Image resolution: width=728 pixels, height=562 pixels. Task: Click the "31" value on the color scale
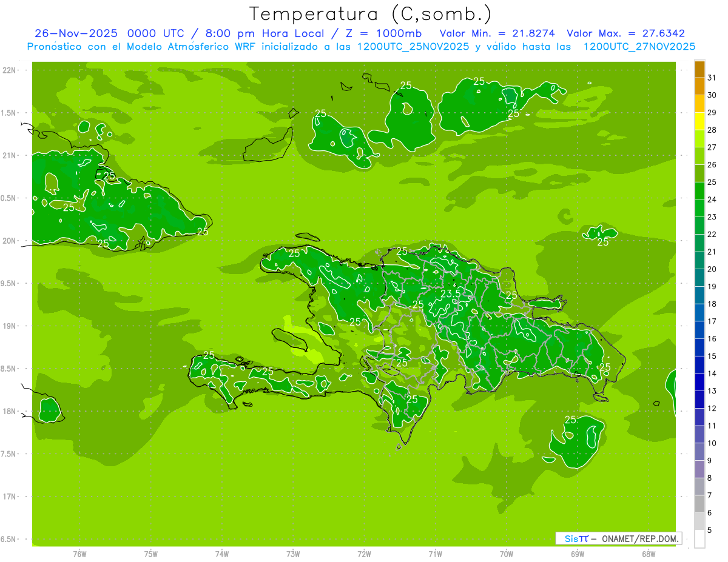click(712, 78)
